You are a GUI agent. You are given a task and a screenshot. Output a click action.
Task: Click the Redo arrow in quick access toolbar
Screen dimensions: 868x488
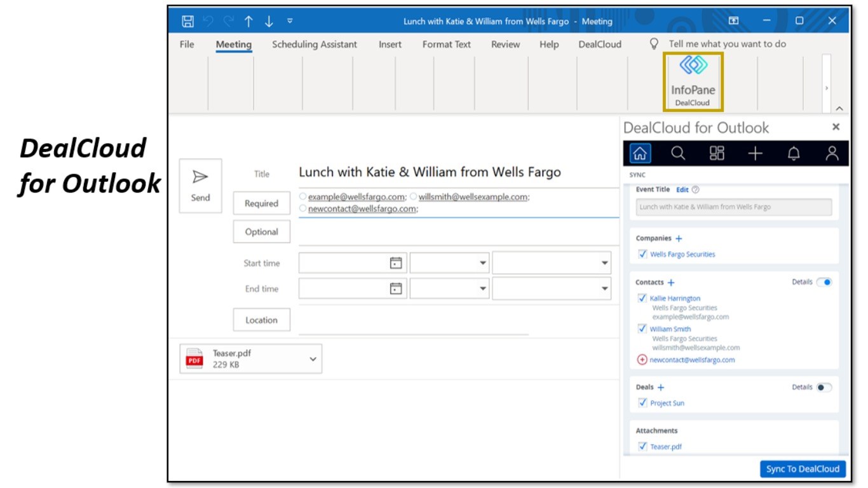click(228, 21)
